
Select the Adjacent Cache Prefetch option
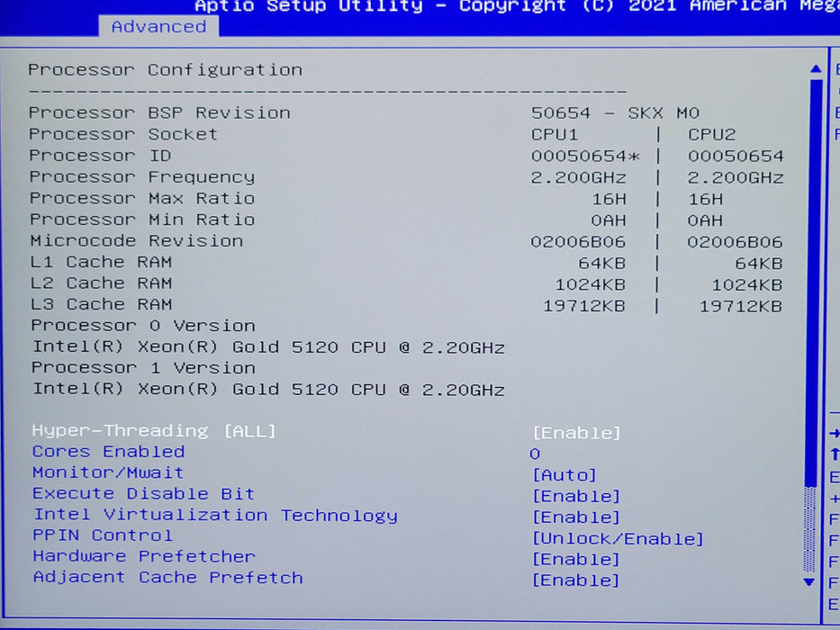pyautogui.click(x=167, y=578)
